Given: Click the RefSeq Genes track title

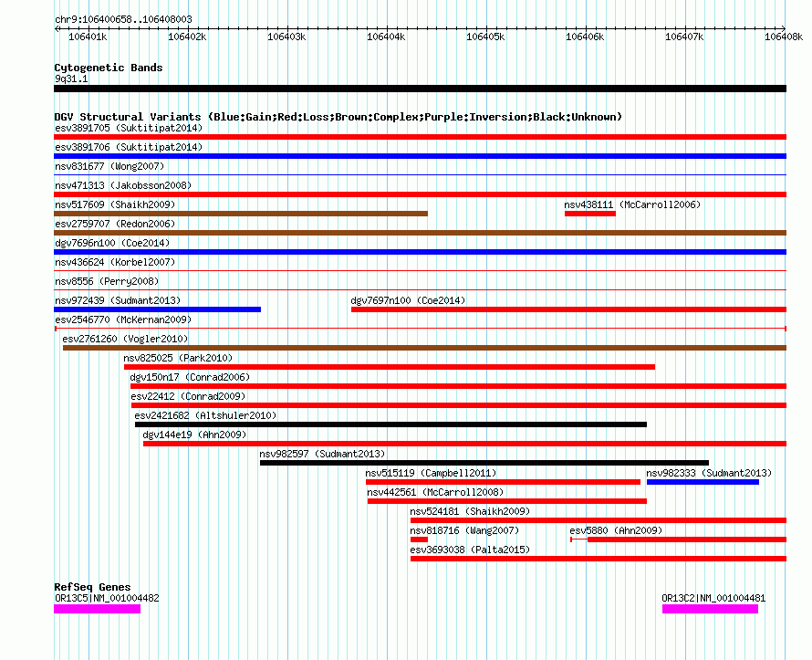Looking at the screenshot, I should tap(92, 587).
